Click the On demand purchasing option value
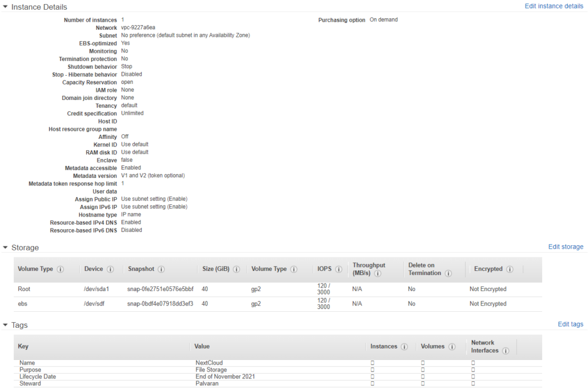588x391 pixels. [x=384, y=20]
